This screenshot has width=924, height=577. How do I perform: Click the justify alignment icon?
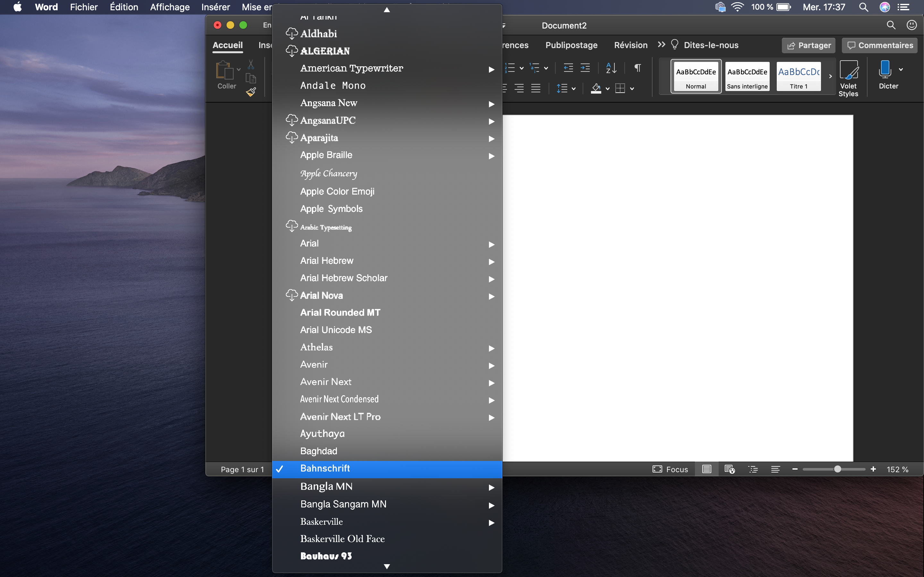(536, 88)
